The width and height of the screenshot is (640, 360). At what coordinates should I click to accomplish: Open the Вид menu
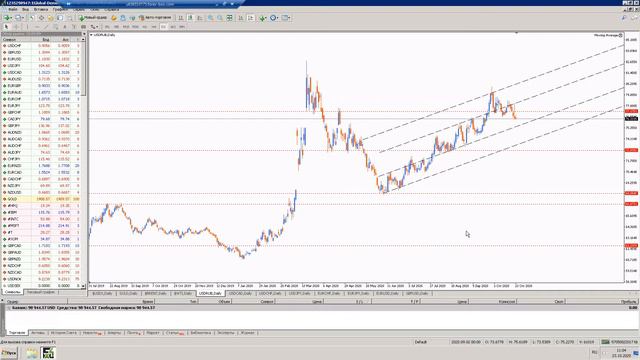click(x=25, y=9)
